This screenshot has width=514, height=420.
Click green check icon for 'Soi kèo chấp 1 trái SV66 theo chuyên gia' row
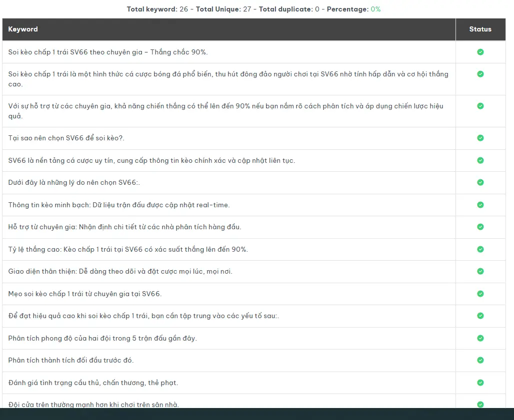(480, 52)
